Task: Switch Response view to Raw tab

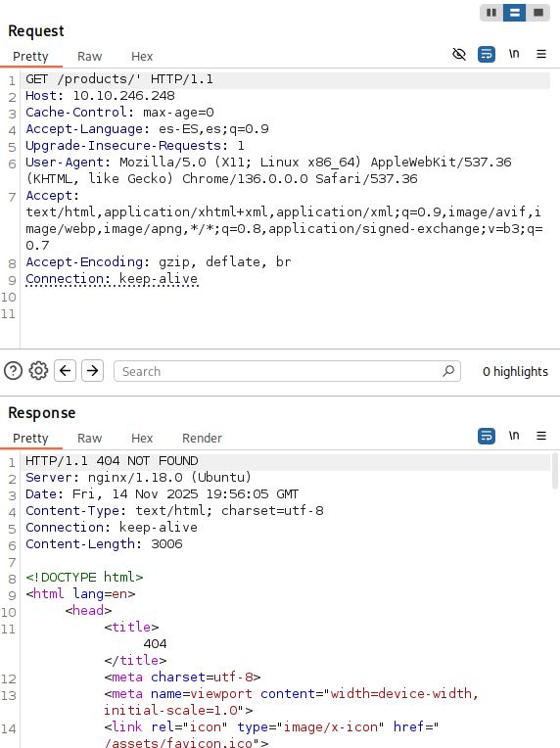Action: coord(90,438)
